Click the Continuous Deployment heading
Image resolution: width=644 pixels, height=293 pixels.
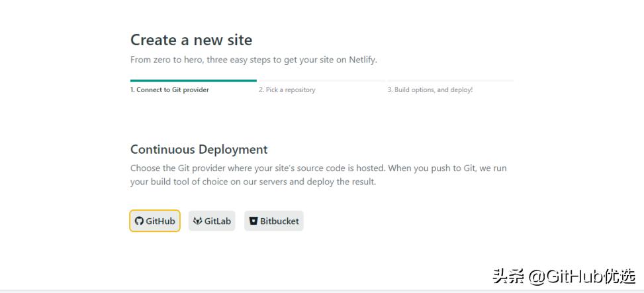(x=199, y=149)
